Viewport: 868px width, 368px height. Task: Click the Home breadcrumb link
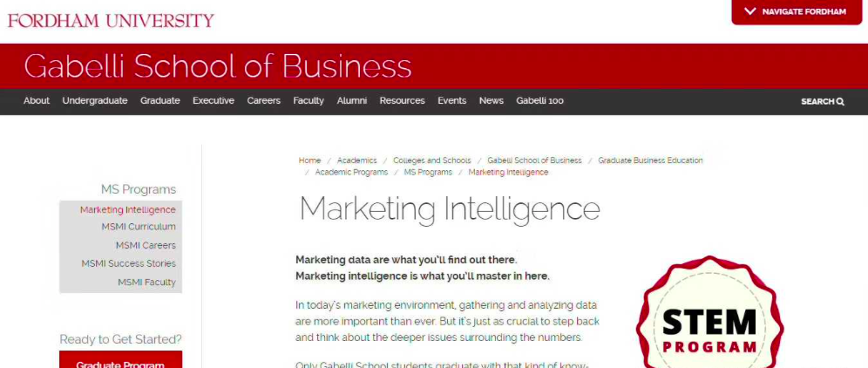tap(309, 160)
